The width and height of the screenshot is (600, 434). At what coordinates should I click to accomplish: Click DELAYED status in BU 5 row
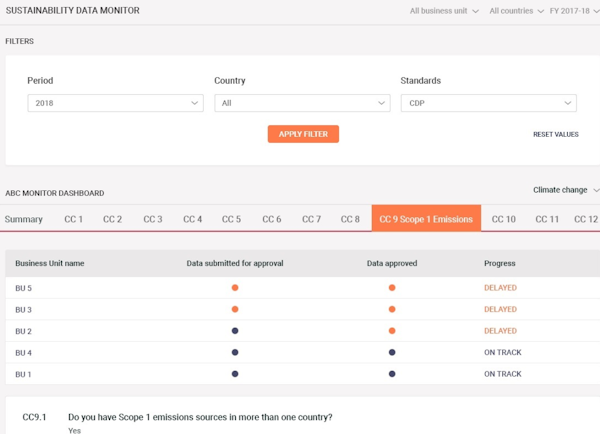500,288
